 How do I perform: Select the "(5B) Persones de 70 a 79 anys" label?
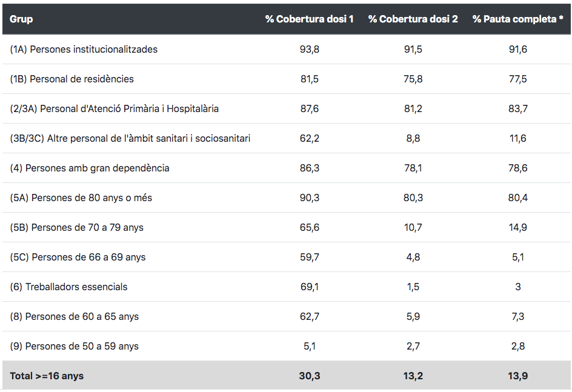point(76,227)
